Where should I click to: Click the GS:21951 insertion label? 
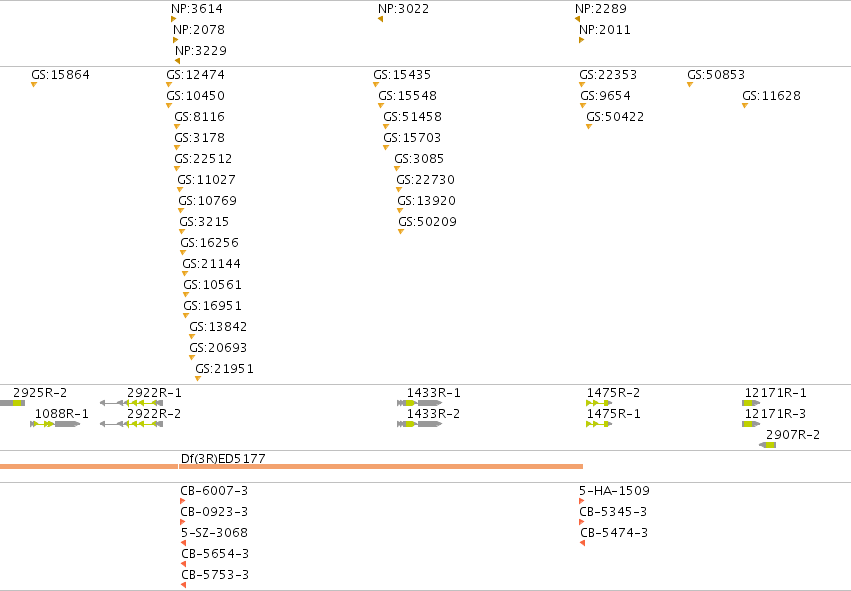tap(224, 369)
